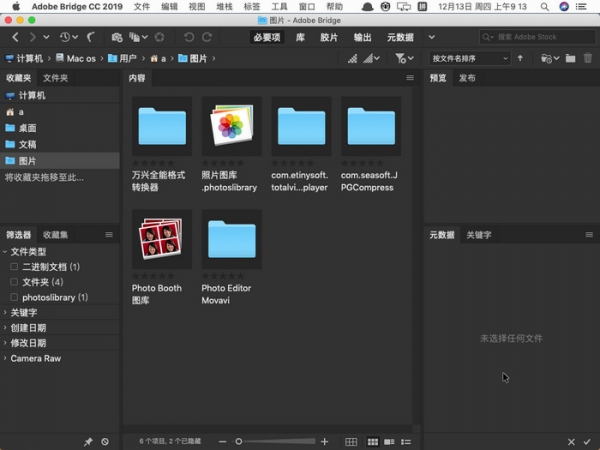
Task: Click the minus icon to shrink thumbnails
Action: [222, 442]
